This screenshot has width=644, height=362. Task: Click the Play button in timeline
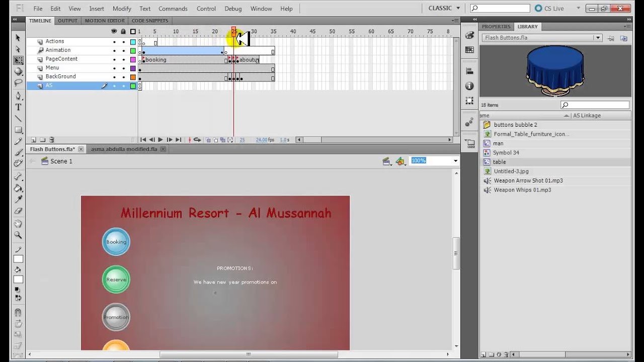(x=160, y=140)
